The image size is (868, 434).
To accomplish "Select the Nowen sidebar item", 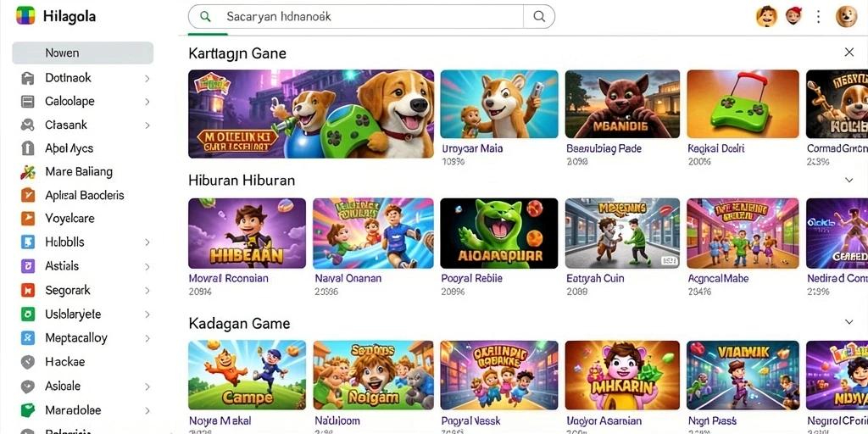I will (82, 53).
